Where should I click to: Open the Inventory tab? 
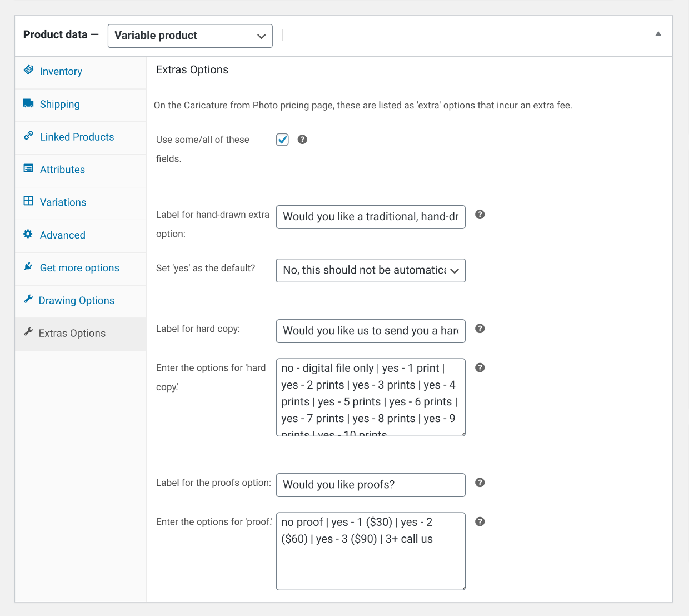tap(81, 72)
